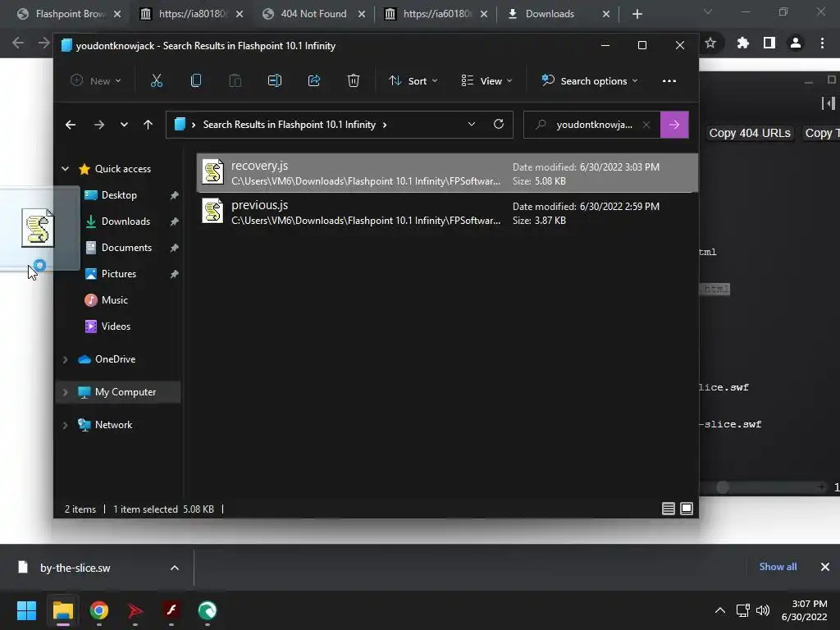Toggle Chrome side panel icon
840x630 pixels.
769,43
